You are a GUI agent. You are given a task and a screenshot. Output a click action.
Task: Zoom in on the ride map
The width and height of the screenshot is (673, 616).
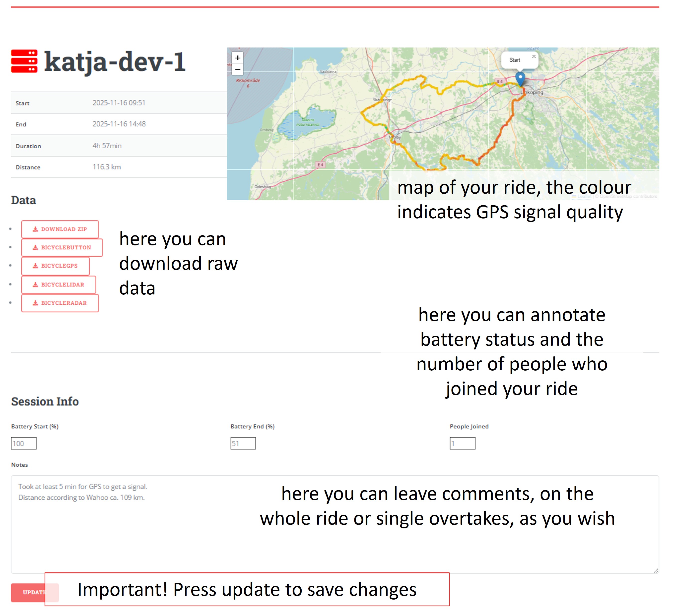pos(237,58)
